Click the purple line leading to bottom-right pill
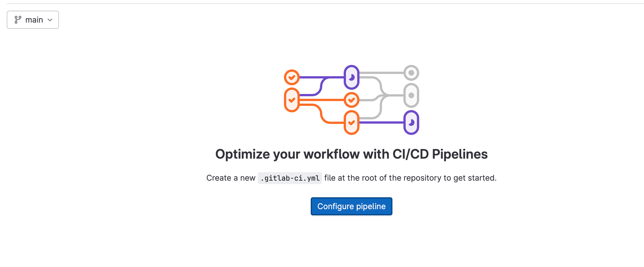This screenshot has height=267, width=644. click(x=381, y=122)
